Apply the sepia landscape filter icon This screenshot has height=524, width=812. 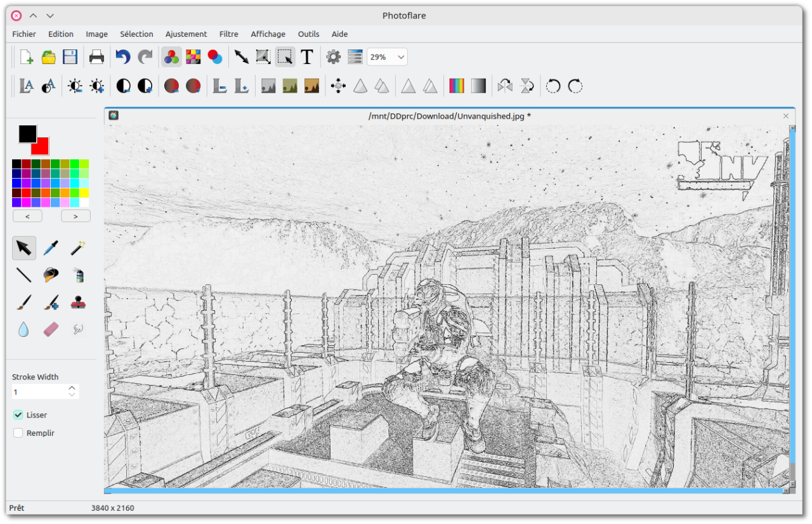tap(311, 86)
